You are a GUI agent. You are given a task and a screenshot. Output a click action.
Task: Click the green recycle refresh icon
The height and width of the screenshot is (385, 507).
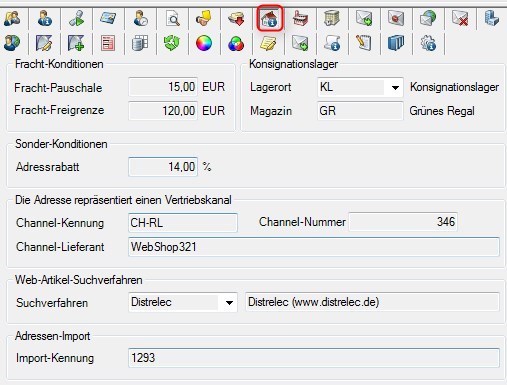(172, 43)
